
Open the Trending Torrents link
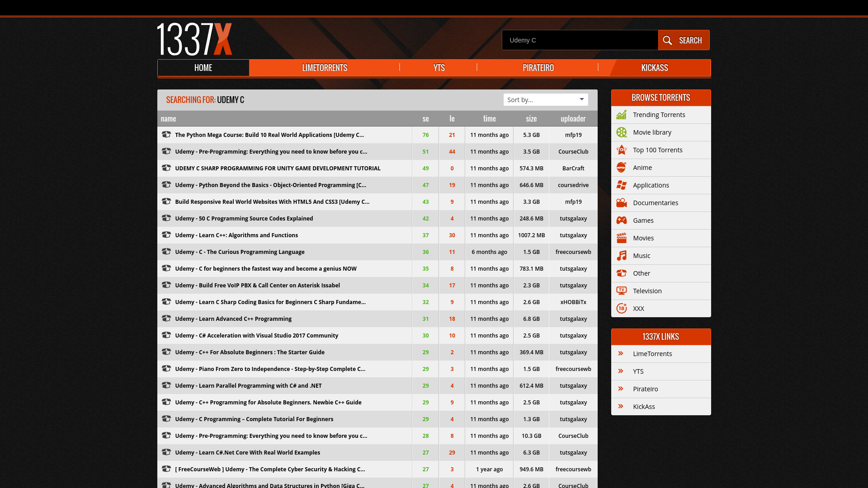pos(659,115)
